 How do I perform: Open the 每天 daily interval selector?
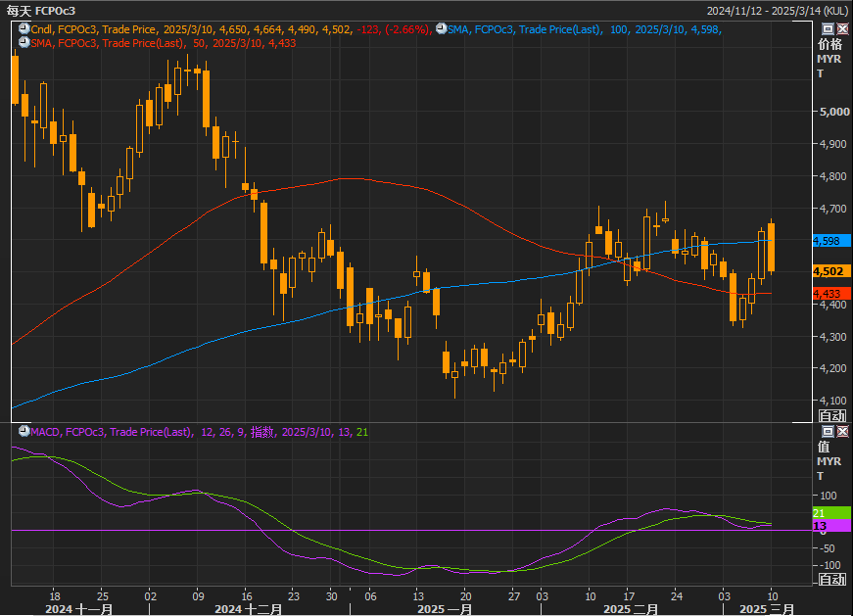(20, 10)
